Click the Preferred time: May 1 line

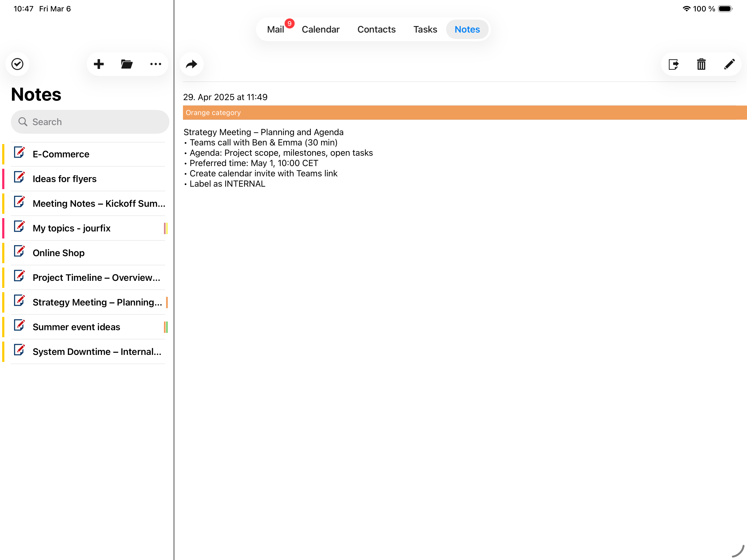[251, 163]
